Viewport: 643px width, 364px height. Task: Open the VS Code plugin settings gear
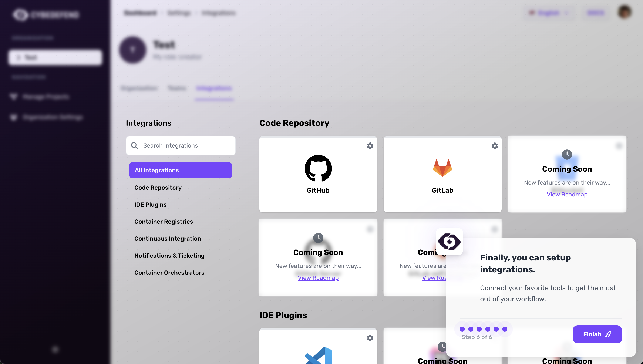(370, 338)
